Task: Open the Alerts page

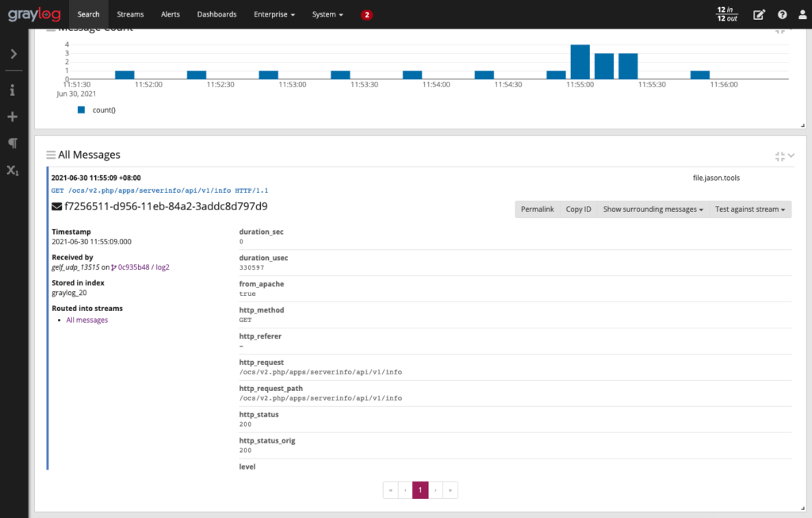Action: [x=170, y=14]
